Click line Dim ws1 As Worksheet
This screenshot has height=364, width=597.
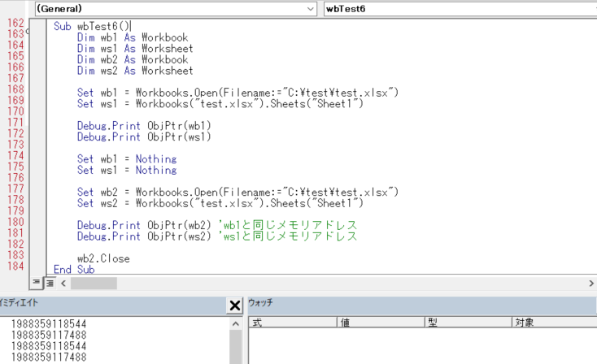(x=135, y=48)
